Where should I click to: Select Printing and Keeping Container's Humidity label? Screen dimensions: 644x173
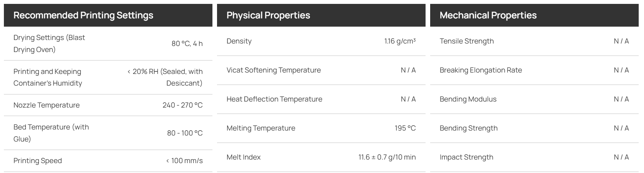[48, 77]
